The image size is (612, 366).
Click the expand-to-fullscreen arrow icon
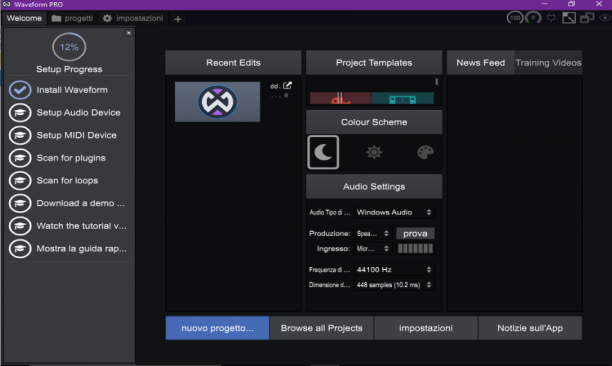pyautogui.click(x=569, y=18)
